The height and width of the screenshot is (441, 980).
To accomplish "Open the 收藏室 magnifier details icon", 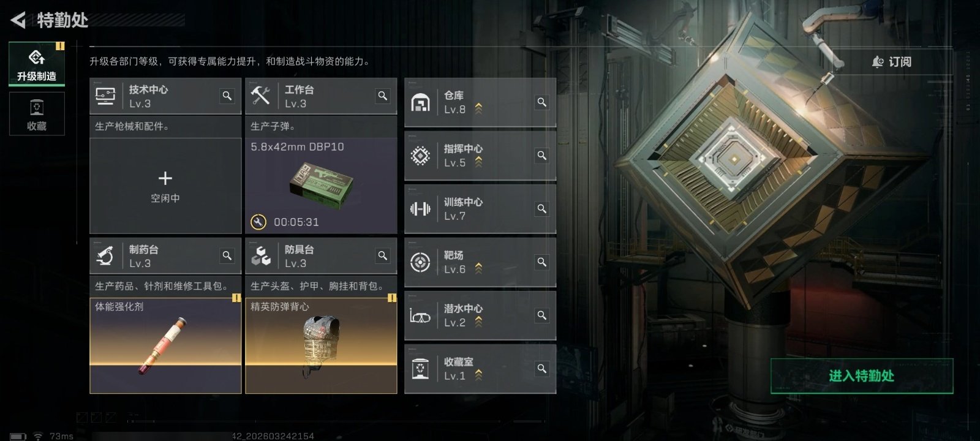I will [542, 369].
